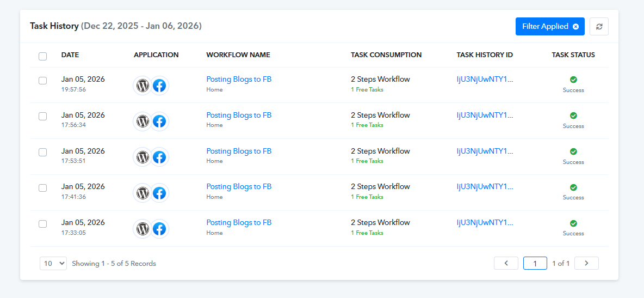The height and width of the screenshot is (298, 644).
Task: Click the Filter Applied button
Action: 545,27
